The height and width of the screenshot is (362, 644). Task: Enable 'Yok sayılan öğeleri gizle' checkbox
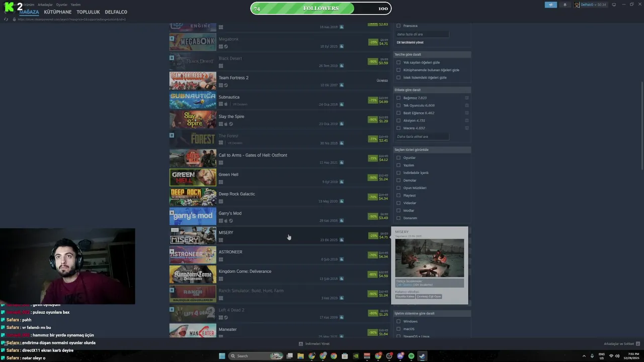pos(398,62)
